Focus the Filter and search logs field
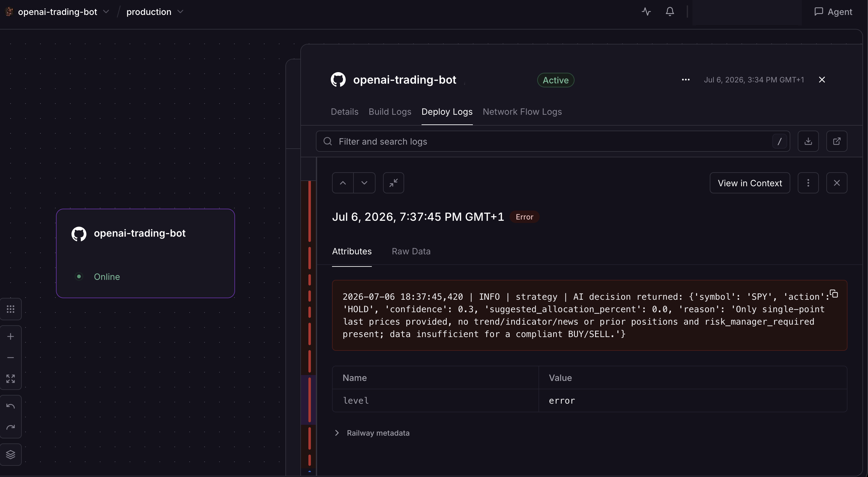Viewport: 868px width, 477px height. pos(553,141)
